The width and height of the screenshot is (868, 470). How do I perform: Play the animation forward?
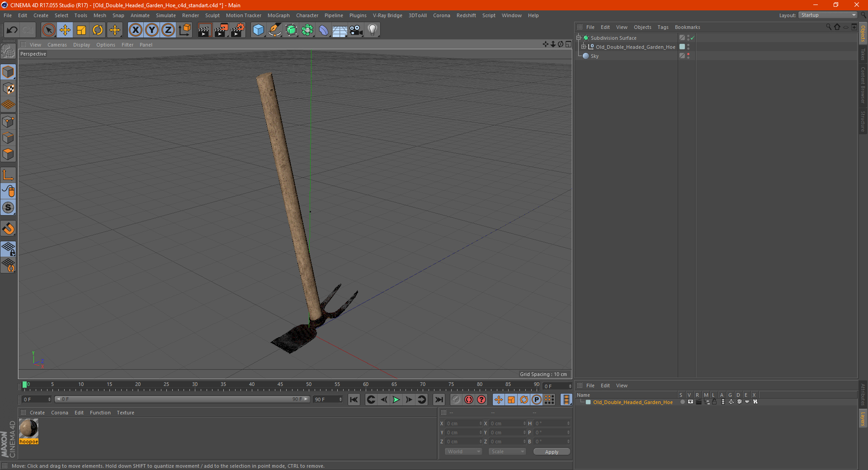click(396, 399)
